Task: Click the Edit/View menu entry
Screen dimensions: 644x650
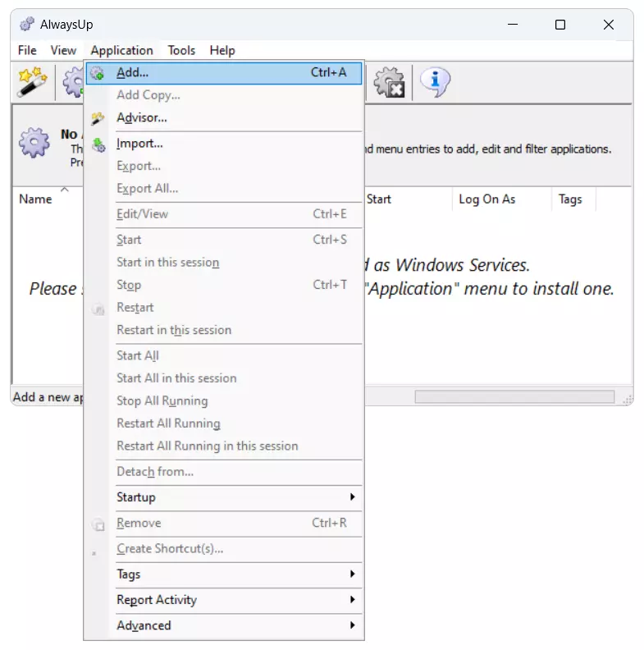Action: coord(224,214)
